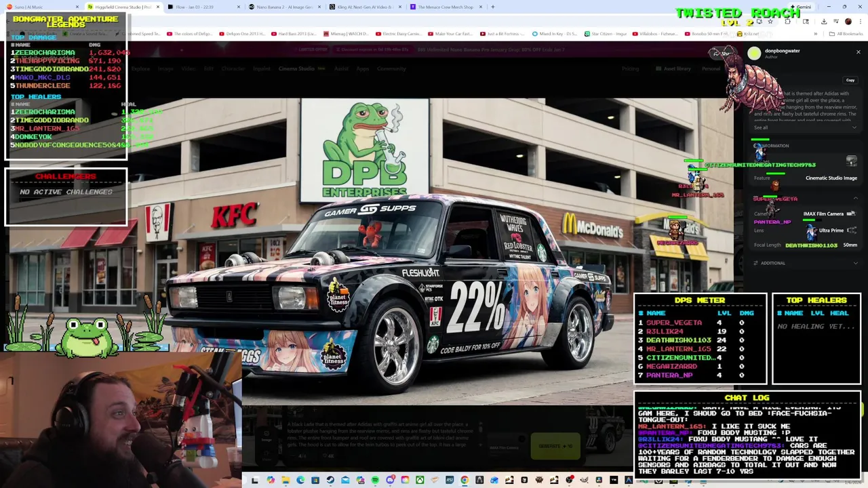Open the Asset library link

point(673,68)
